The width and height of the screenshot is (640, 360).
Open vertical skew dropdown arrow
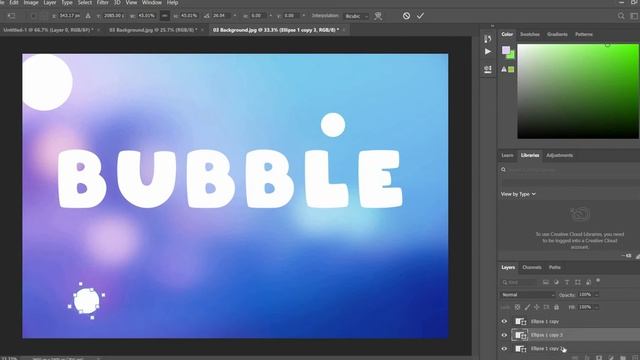[303, 16]
